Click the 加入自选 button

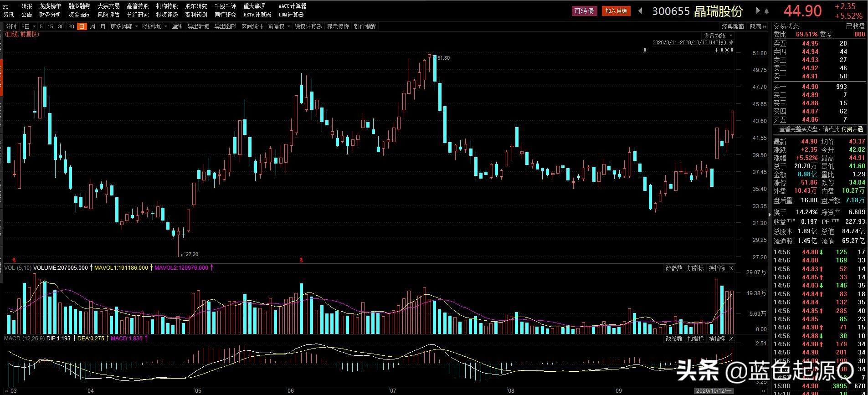[x=616, y=11]
